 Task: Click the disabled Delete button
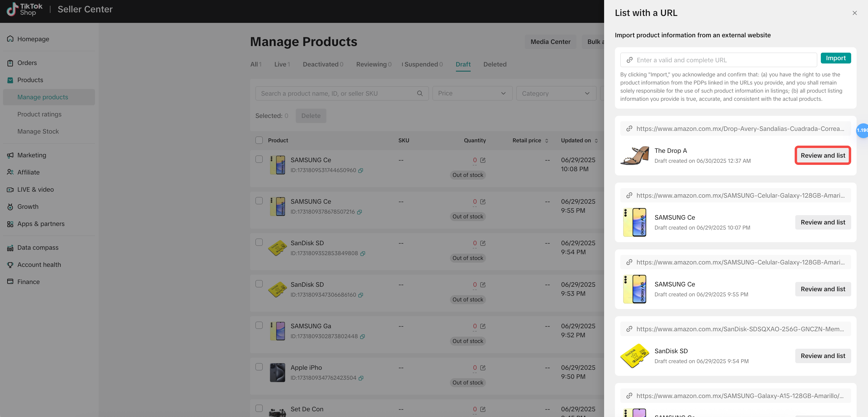click(x=311, y=116)
